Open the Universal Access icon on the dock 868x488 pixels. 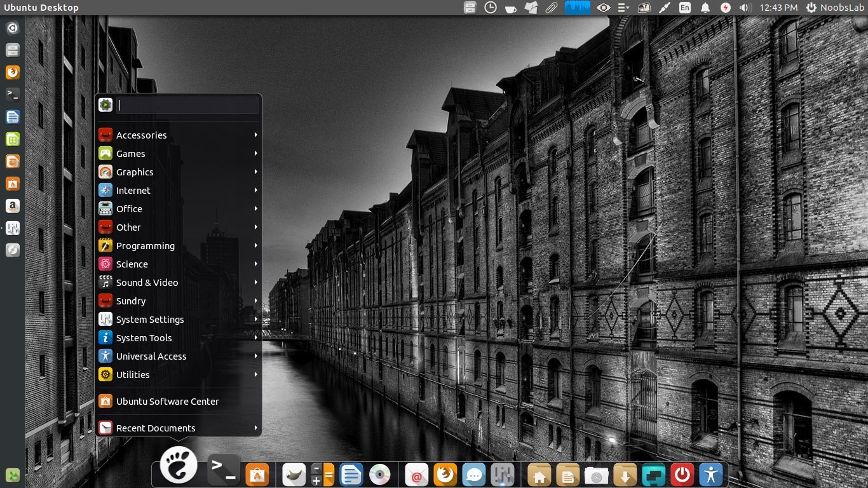click(x=710, y=474)
